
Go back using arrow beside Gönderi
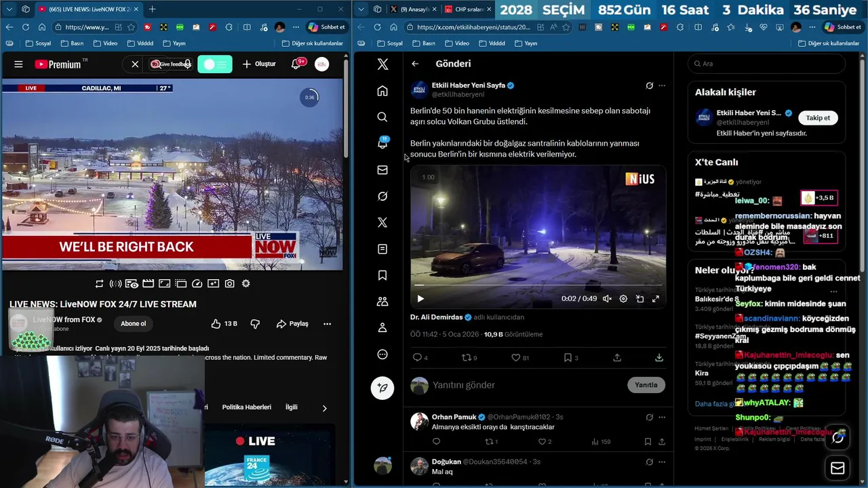(415, 64)
